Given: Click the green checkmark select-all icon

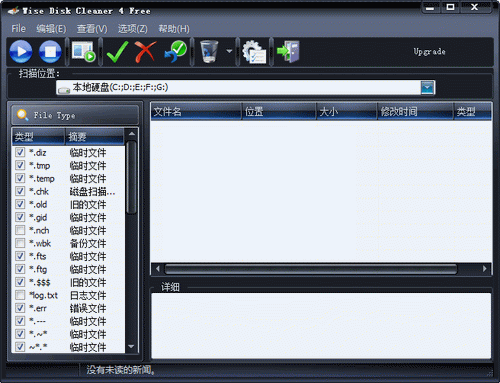Looking at the screenshot, I should (117, 52).
